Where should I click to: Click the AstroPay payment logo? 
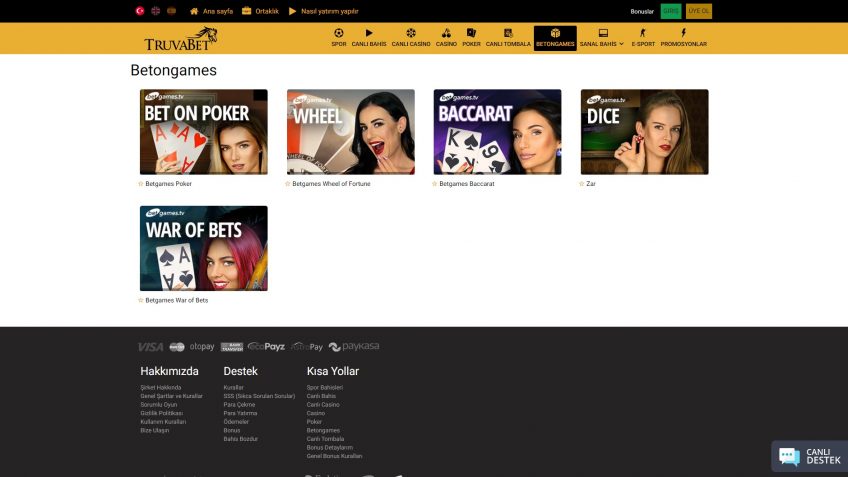pyautogui.click(x=307, y=347)
